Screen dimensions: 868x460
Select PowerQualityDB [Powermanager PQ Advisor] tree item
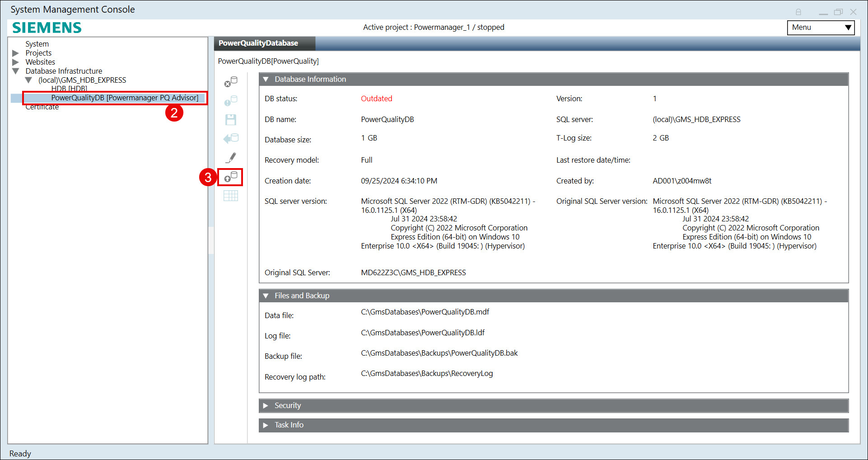[125, 98]
